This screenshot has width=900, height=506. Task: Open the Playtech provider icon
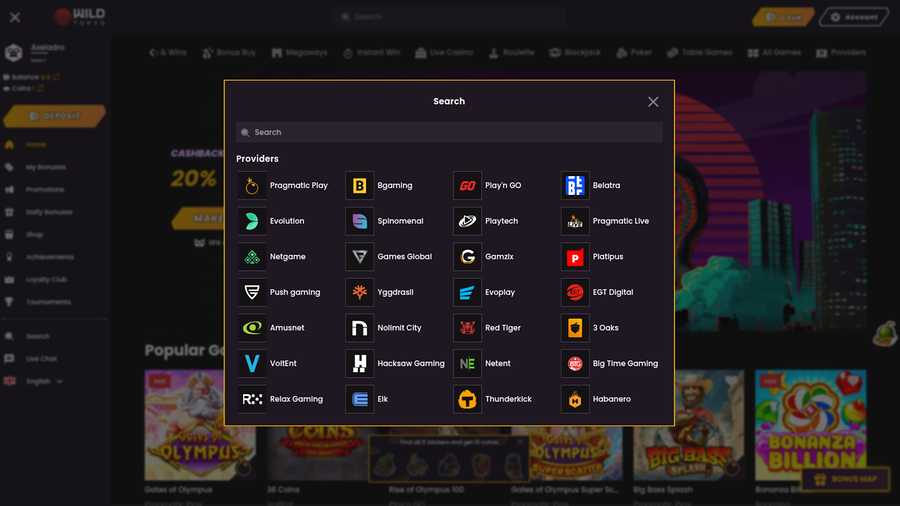click(x=467, y=221)
